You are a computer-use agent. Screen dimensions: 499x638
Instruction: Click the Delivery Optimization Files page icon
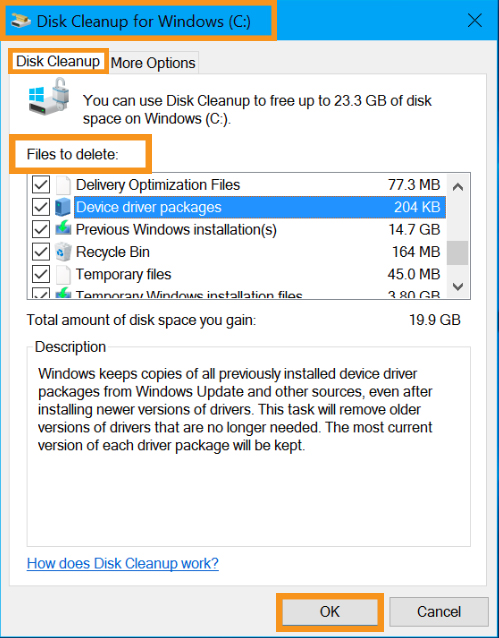[x=63, y=185]
